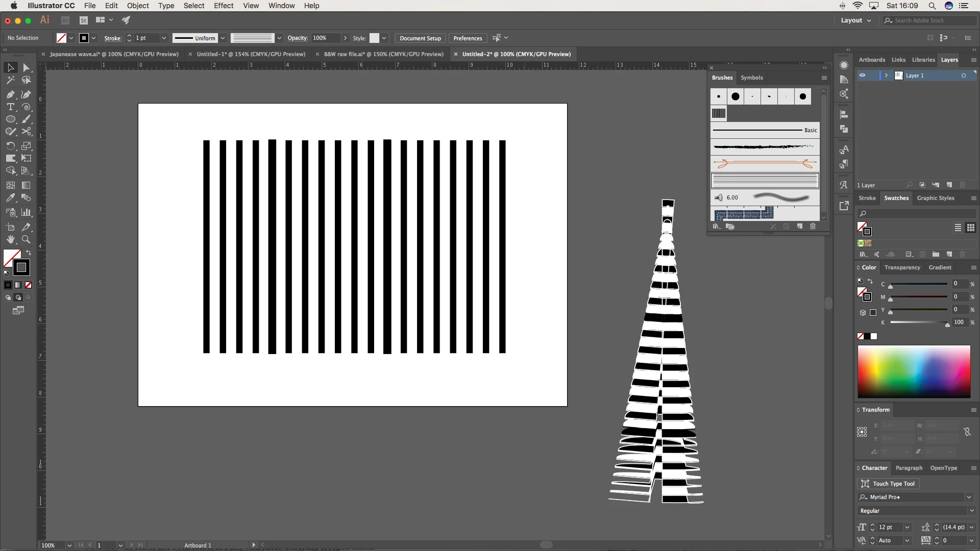Hide Layer 1 with eye icon
The width and height of the screenshot is (980, 551).
(x=862, y=76)
